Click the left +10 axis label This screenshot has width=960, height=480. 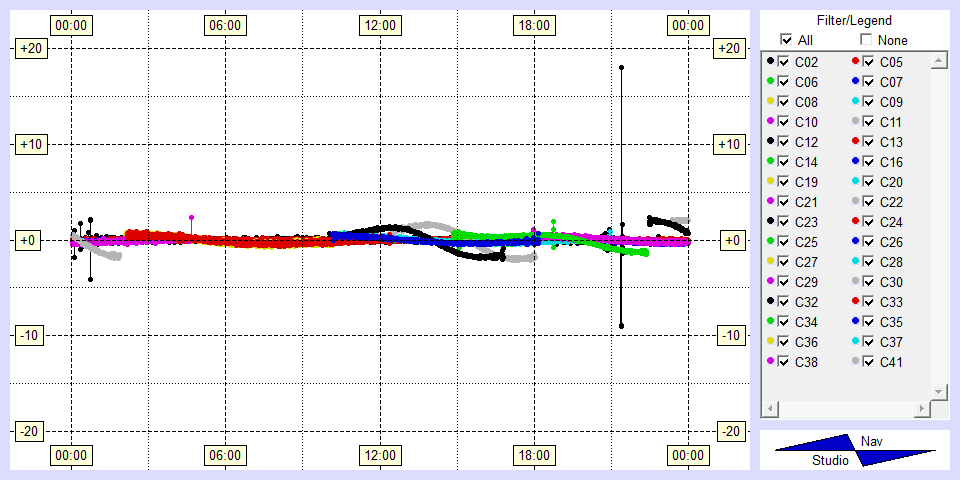(x=27, y=145)
